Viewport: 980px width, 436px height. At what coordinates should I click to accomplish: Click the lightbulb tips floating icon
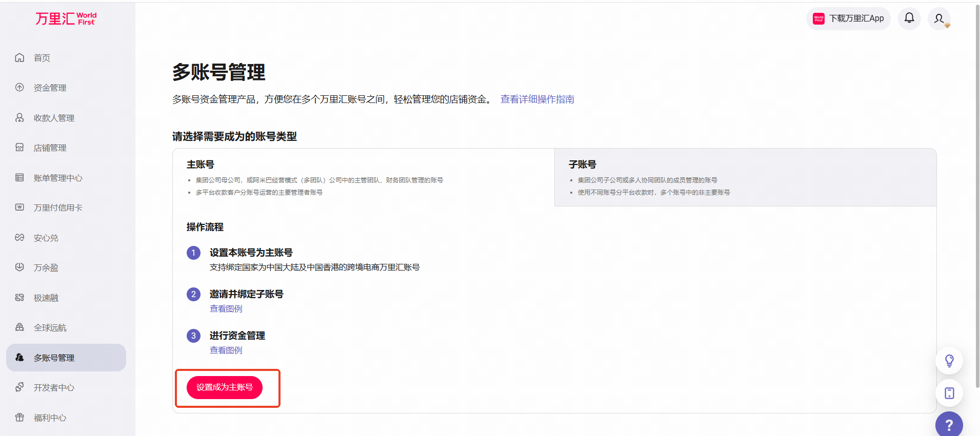pyautogui.click(x=949, y=361)
